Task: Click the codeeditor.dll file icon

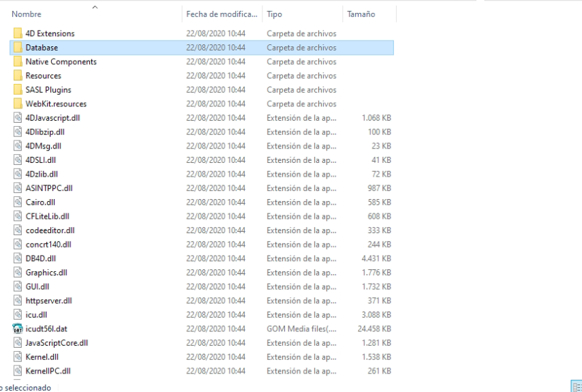Action: click(18, 230)
